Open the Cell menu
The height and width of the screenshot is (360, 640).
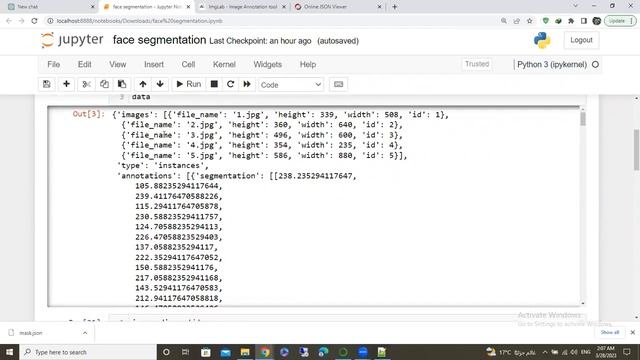click(x=188, y=64)
